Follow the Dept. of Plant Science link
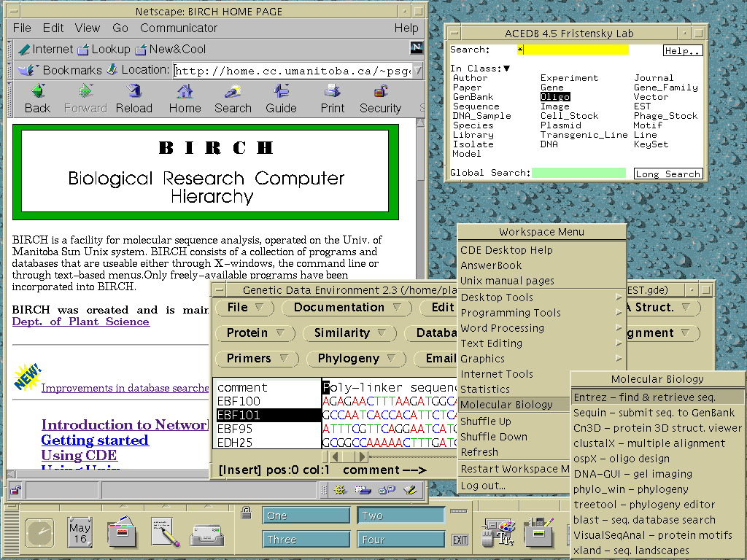The height and width of the screenshot is (560, 747). (x=80, y=322)
